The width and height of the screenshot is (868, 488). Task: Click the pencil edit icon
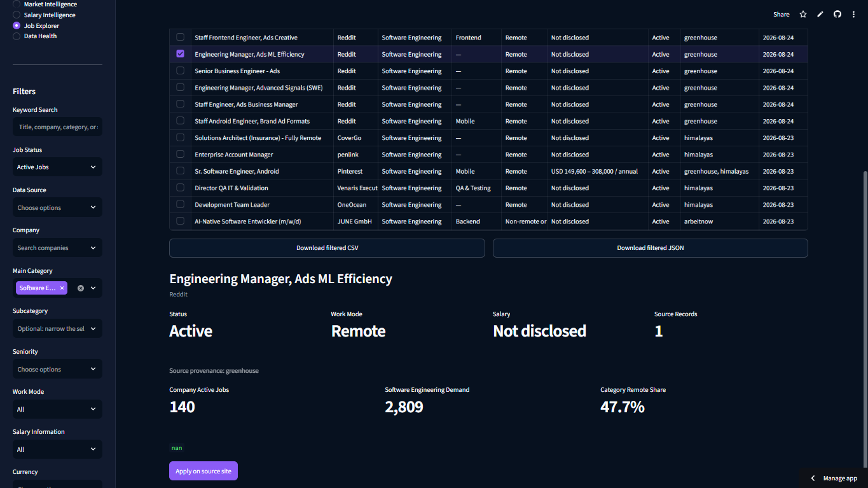820,14
